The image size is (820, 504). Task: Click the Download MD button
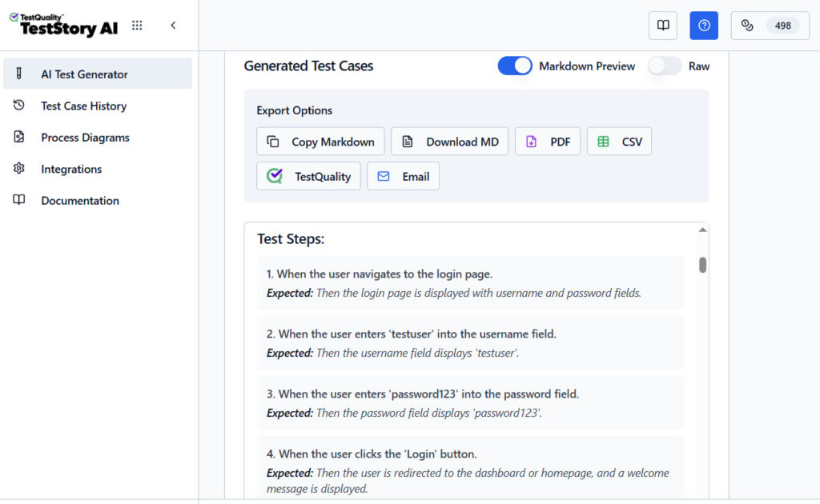pyautogui.click(x=449, y=141)
